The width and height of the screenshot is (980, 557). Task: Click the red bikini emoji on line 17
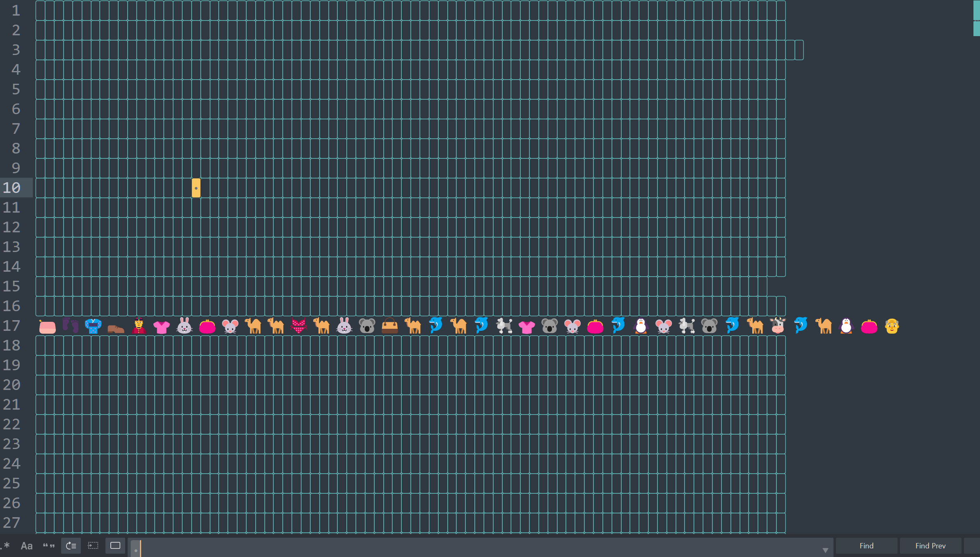point(298,326)
